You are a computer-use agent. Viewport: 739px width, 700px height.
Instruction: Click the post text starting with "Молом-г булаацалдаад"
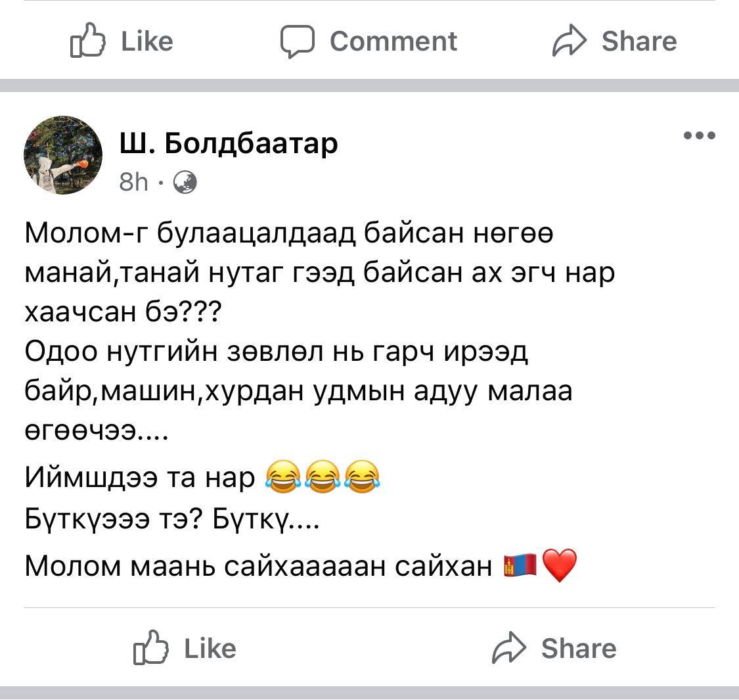click(x=289, y=235)
